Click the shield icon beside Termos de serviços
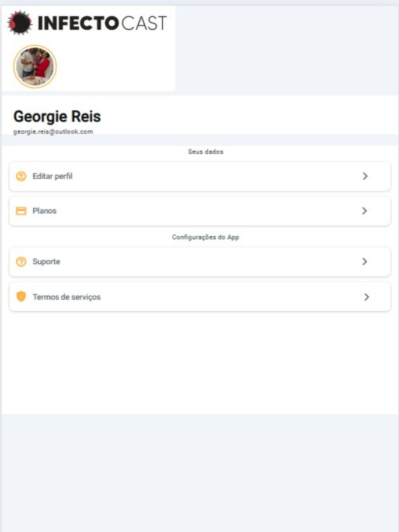 (x=21, y=296)
